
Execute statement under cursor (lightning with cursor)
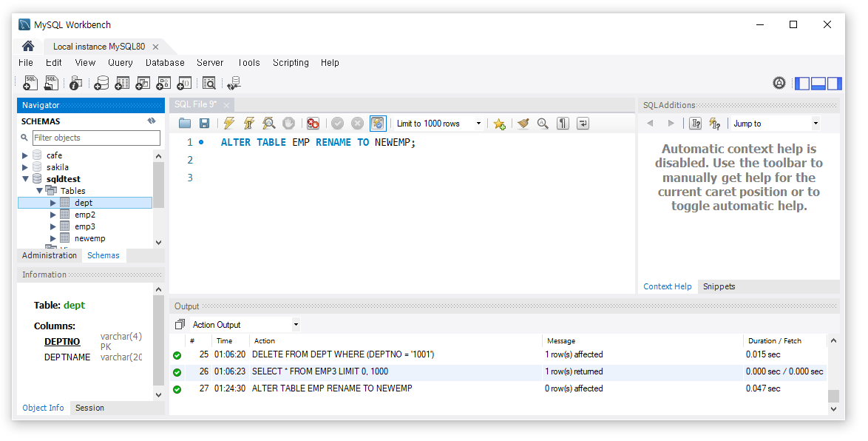248,124
